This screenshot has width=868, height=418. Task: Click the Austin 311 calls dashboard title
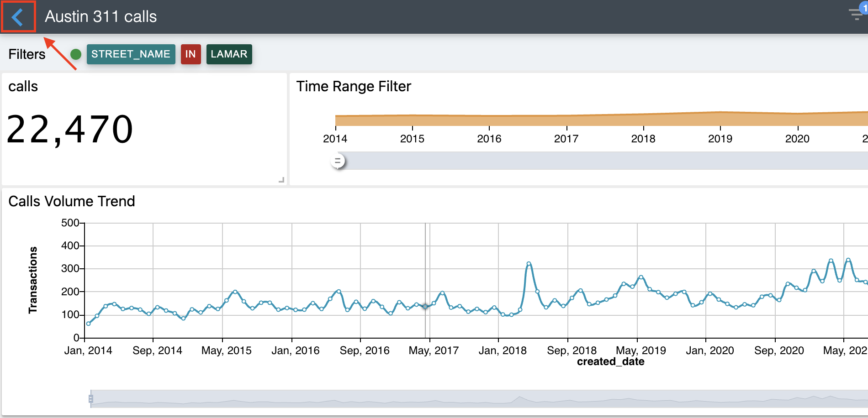coord(101,17)
